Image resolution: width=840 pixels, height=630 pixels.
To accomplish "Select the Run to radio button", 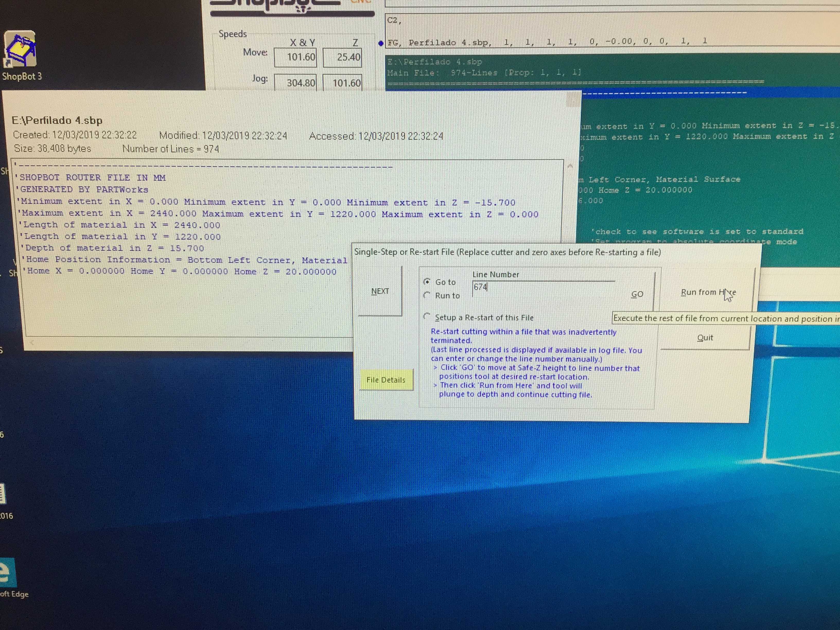I will 427,295.
